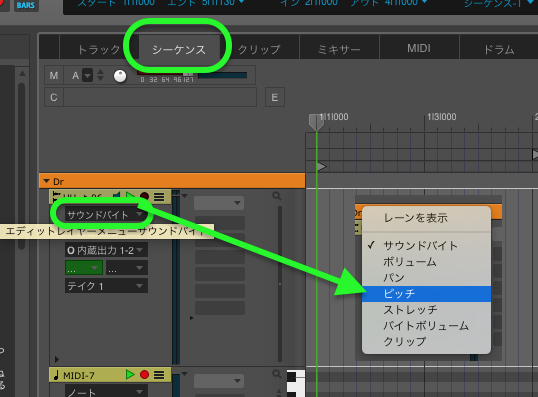This screenshot has width=538, height=397.
Task: Open the audio track settings menu icon
Action: [159, 197]
